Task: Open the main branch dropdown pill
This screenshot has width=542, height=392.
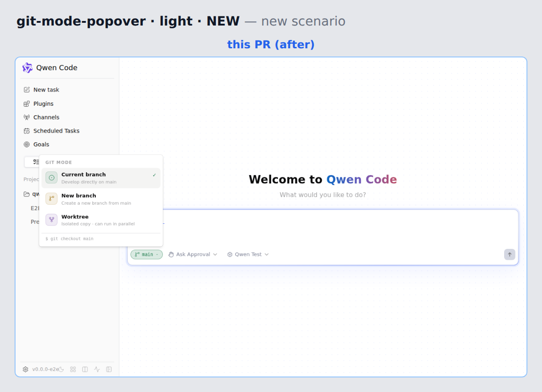Action: pyautogui.click(x=146, y=254)
